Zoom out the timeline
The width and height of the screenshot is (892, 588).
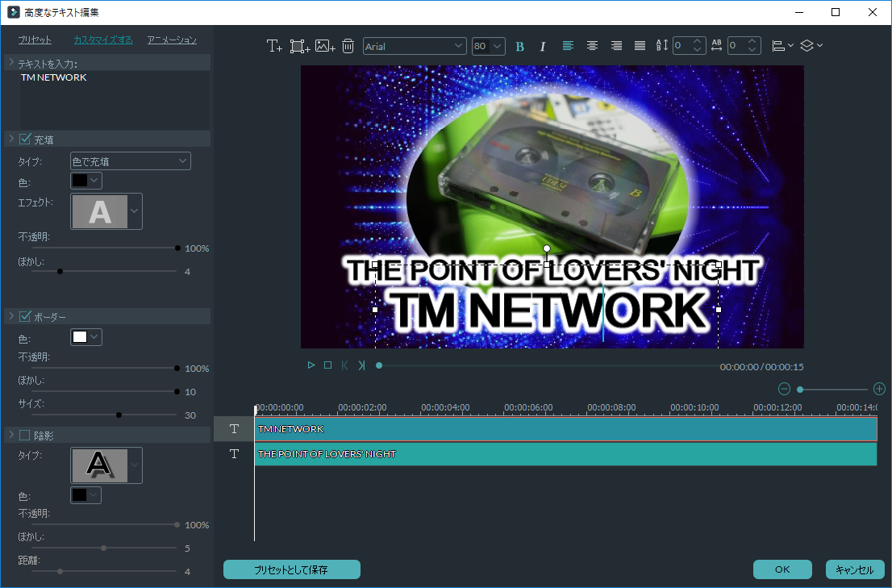[785, 389]
